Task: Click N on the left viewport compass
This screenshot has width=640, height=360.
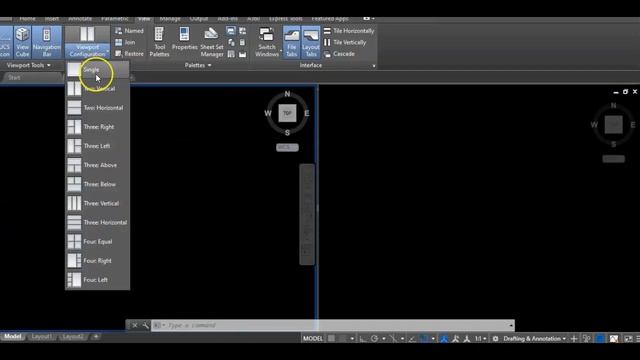Action: click(287, 94)
